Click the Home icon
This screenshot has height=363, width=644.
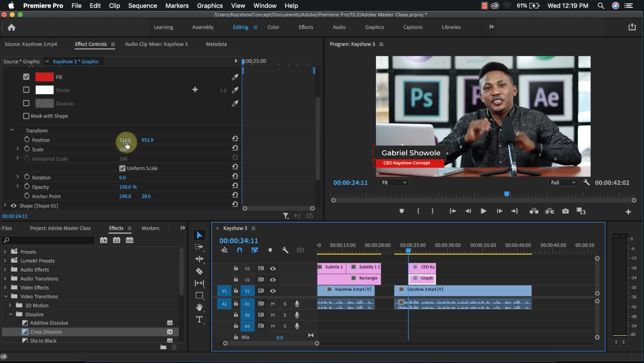(x=12, y=27)
